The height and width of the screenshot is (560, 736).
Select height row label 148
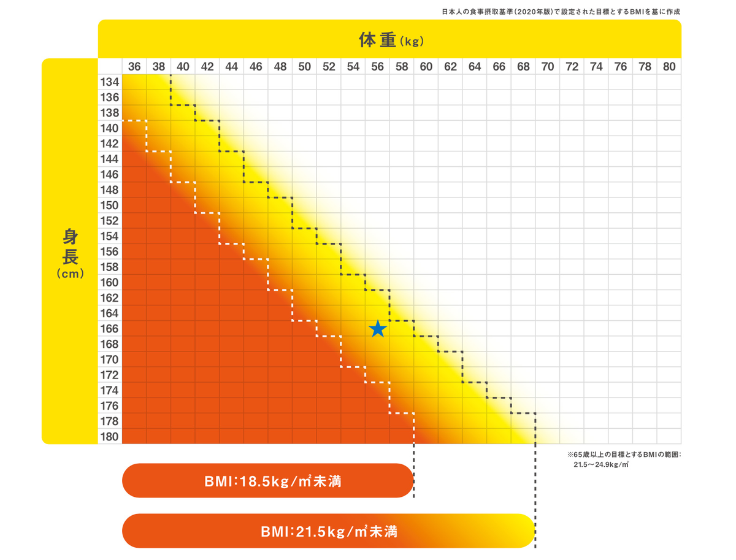pyautogui.click(x=110, y=190)
